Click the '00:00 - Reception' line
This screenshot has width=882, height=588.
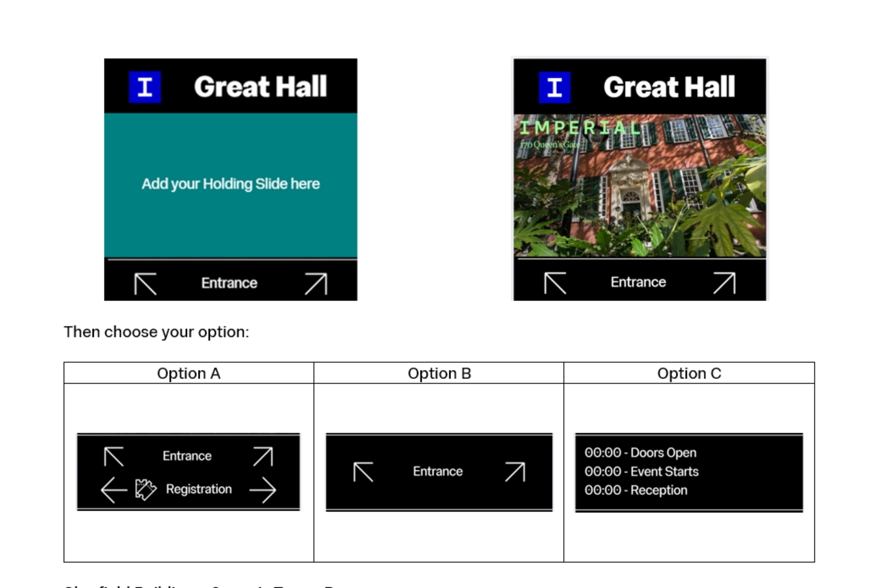click(x=636, y=490)
